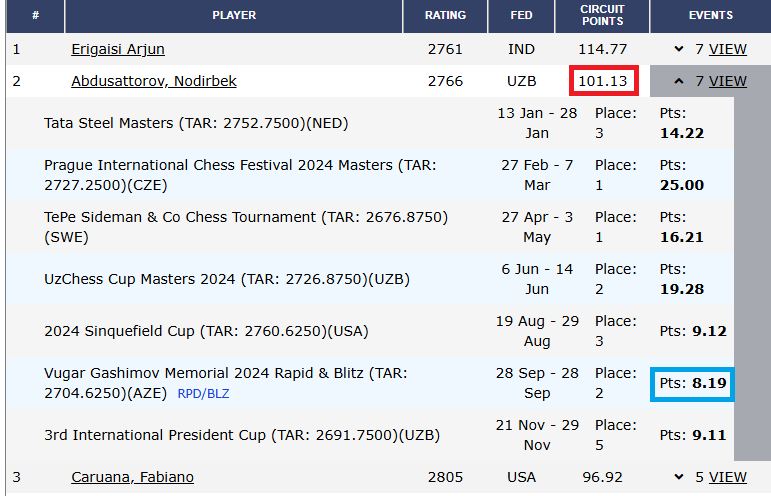Sort by the RATING column header

[x=445, y=16]
